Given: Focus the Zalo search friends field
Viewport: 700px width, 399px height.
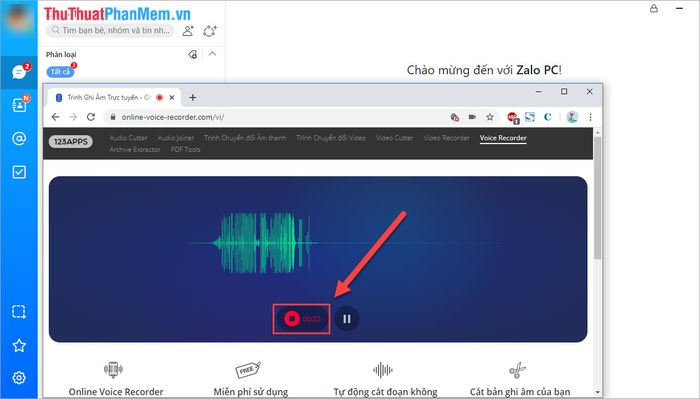Looking at the screenshot, I should pyautogui.click(x=110, y=30).
